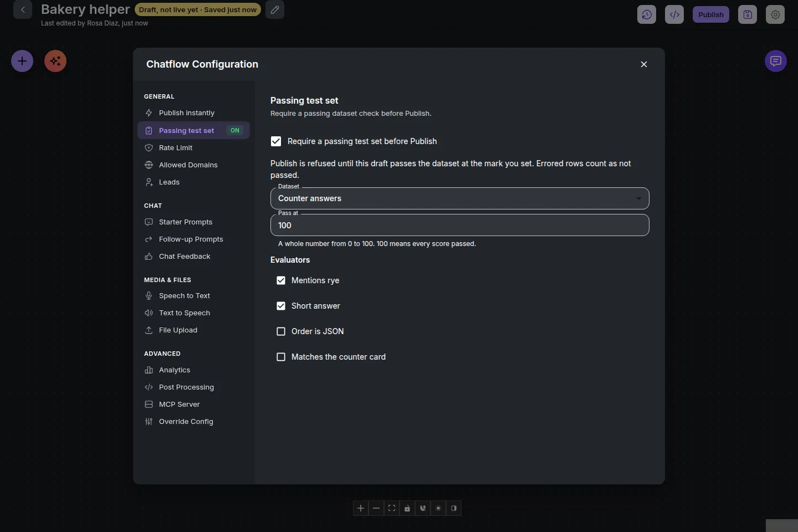The image size is (798, 532).
Task: Open the API code embed icon
Action: pyautogui.click(x=674, y=14)
